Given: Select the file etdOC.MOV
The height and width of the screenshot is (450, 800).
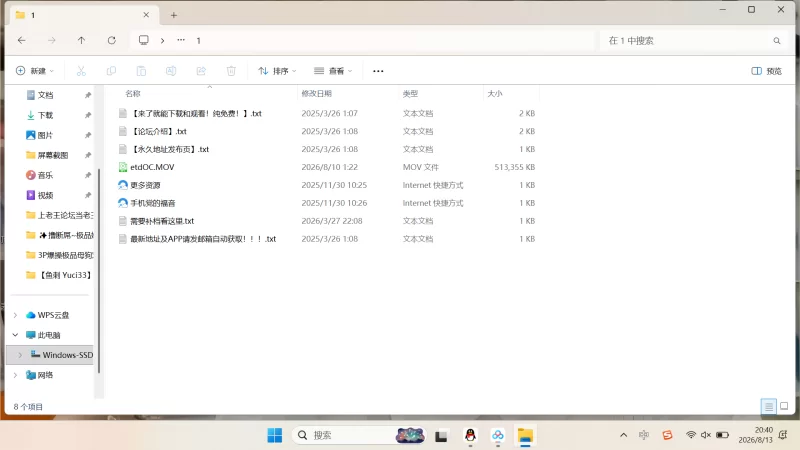Looking at the screenshot, I should 152,167.
